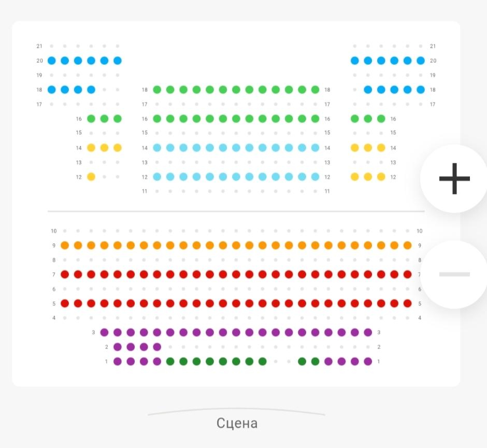
Task: Zoom in with the plus button
Action: pos(454,178)
